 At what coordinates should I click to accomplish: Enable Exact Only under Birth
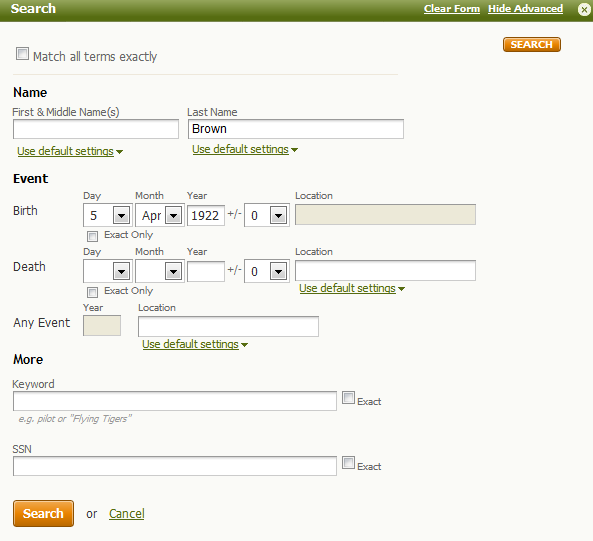coord(92,236)
